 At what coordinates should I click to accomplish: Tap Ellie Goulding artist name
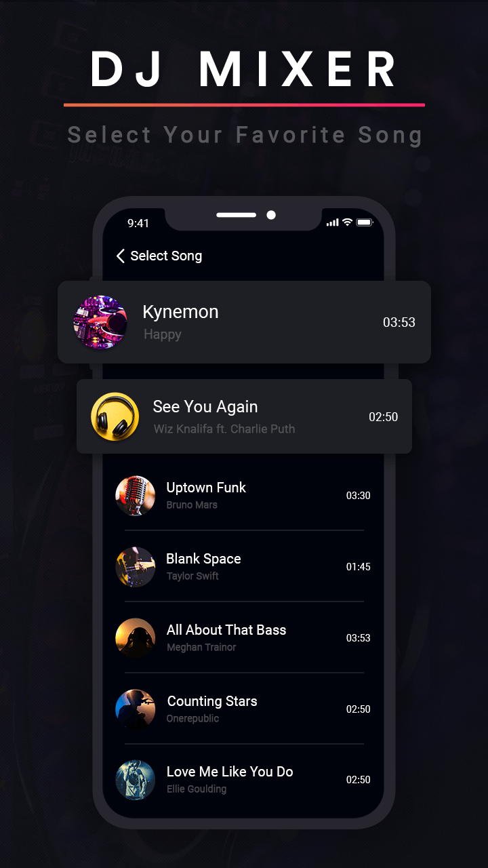pos(197,789)
